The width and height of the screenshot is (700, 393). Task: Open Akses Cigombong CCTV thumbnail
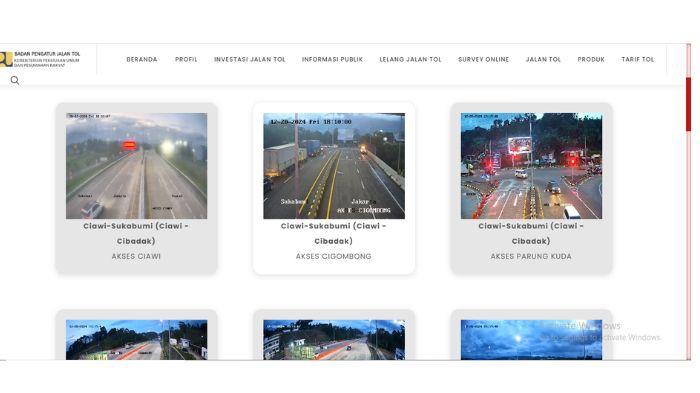(334, 166)
